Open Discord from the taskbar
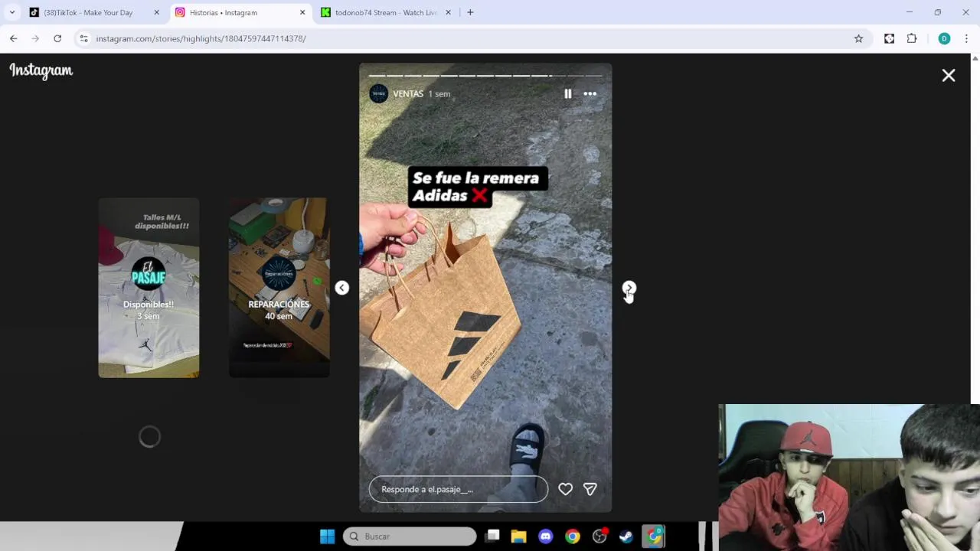Image resolution: width=980 pixels, height=551 pixels. (545, 536)
